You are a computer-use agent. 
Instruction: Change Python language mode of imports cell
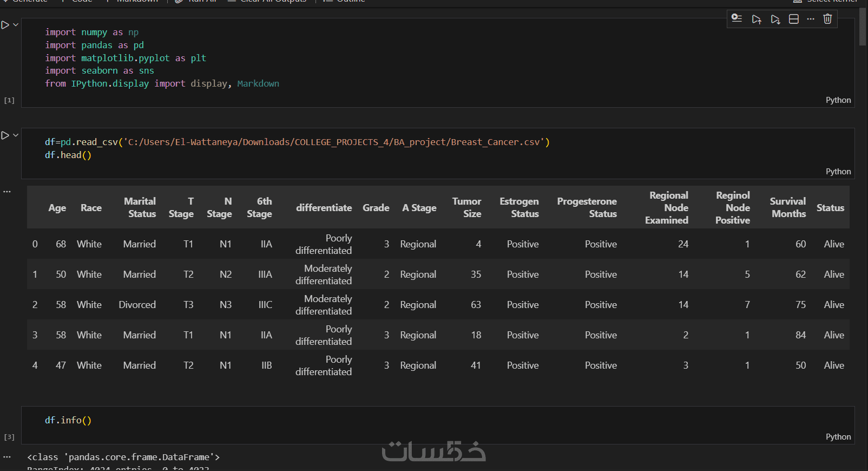pyautogui.click(x=838, y=100)
